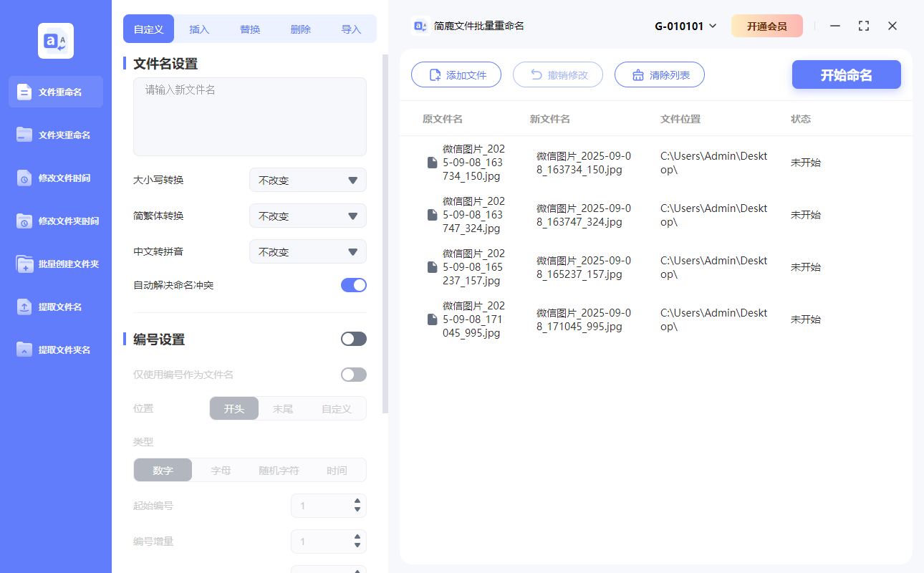Select the 插入 tab
This screenshot has height=573, width=924.
199,29
